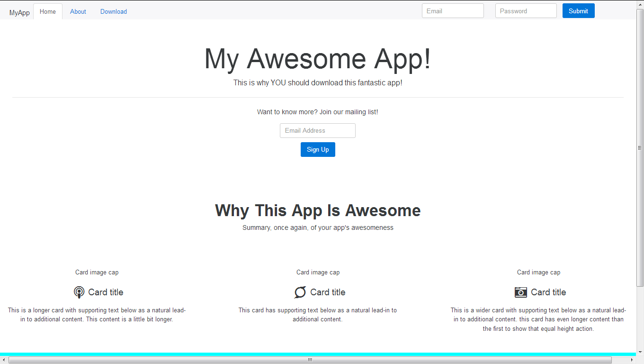Click the vertical scrollbar up arrow
Screen dimensions: 644x364
click(x=640, y=4)
